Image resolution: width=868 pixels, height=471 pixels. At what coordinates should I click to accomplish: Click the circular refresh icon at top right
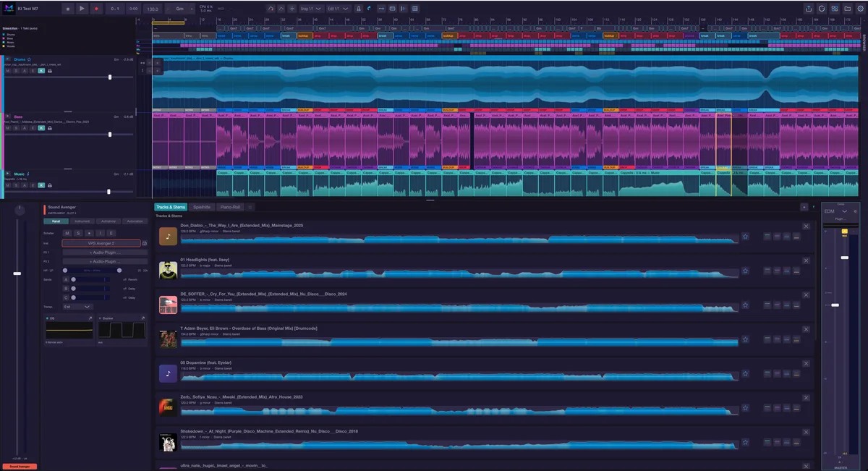pyautogui.click(x=822, y=9)
